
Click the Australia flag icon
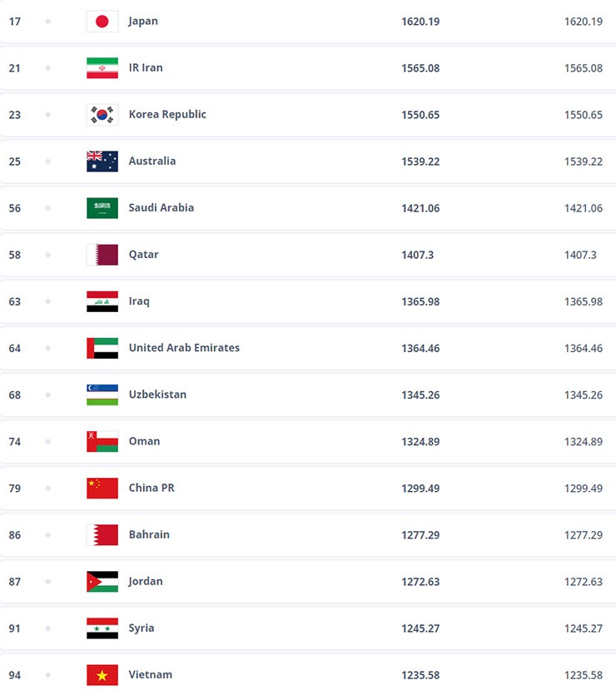tap(102, 161)
